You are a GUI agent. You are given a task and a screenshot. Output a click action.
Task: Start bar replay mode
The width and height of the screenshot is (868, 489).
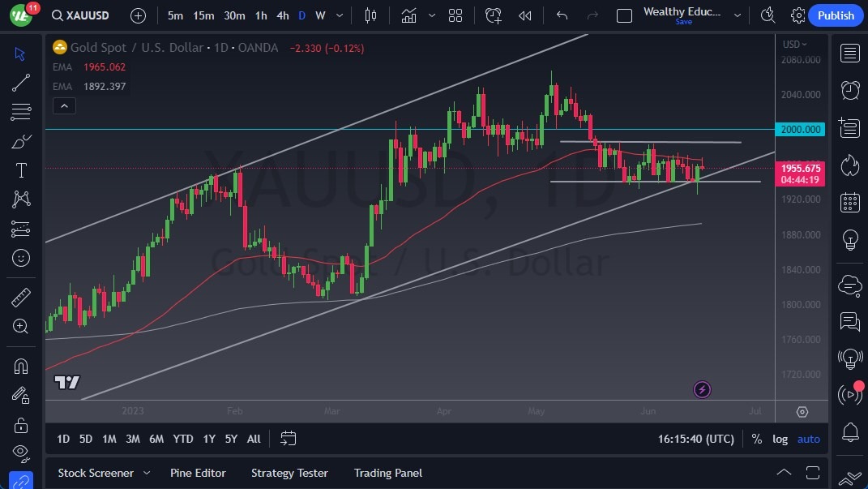525,15
